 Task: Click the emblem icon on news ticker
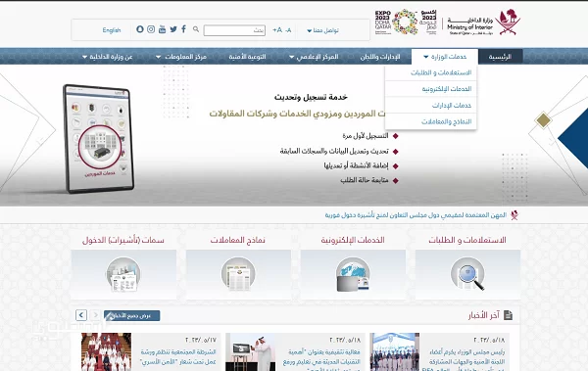coord(514,215)
